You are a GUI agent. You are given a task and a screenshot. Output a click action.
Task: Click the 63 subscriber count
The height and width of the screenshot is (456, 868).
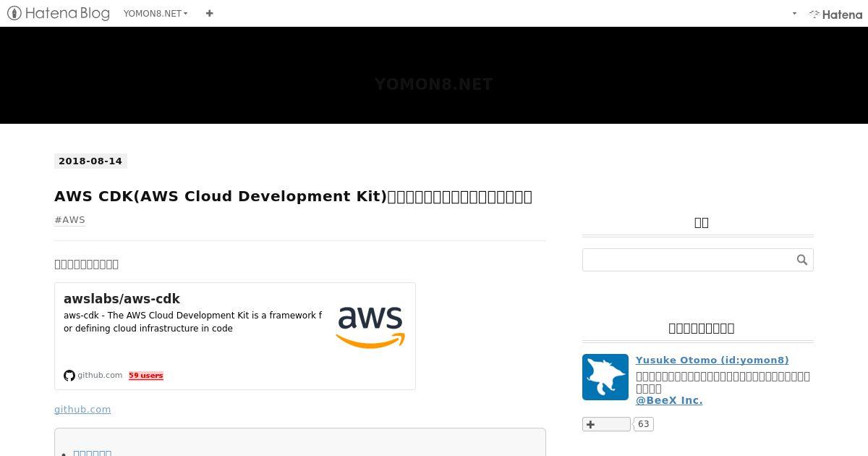644,424
